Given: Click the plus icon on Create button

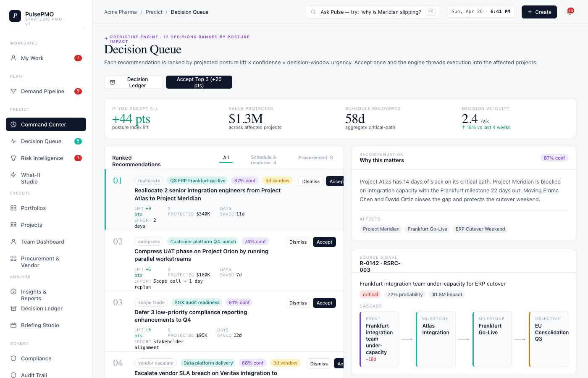Looking at the screenshot, I should (x=530, y=12).
